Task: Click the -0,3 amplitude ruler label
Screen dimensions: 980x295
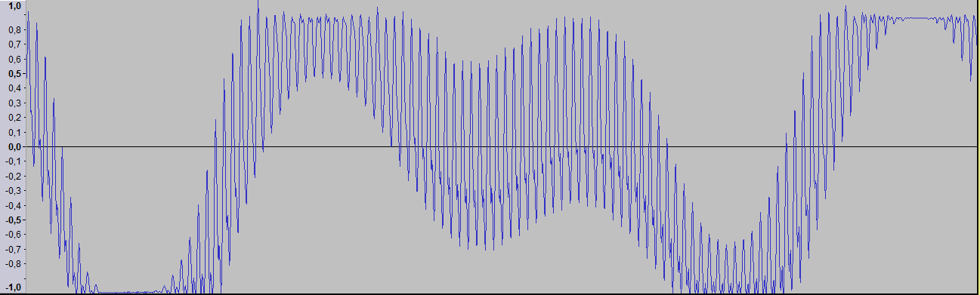Action: [x=14, y=191]
